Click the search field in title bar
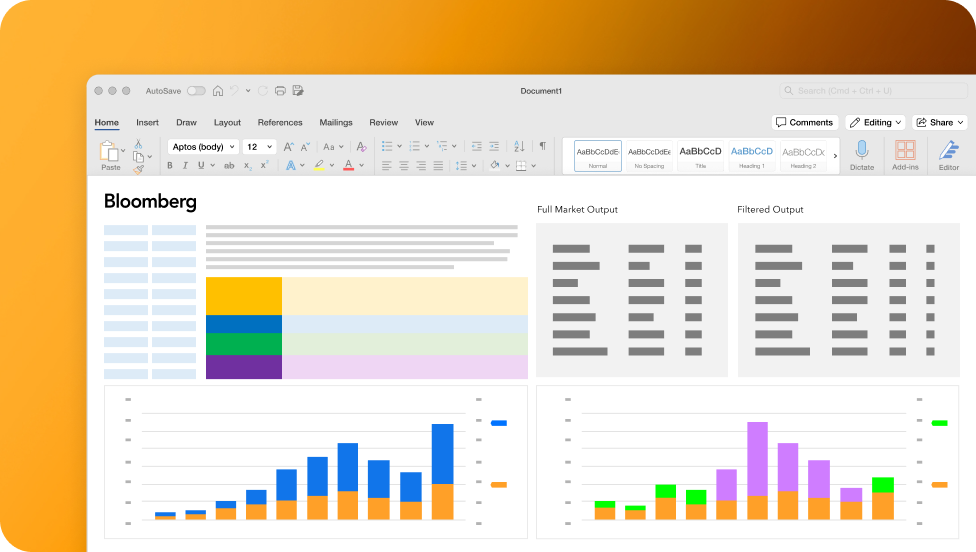Viewport: 976px width, 552px height. 873,91
